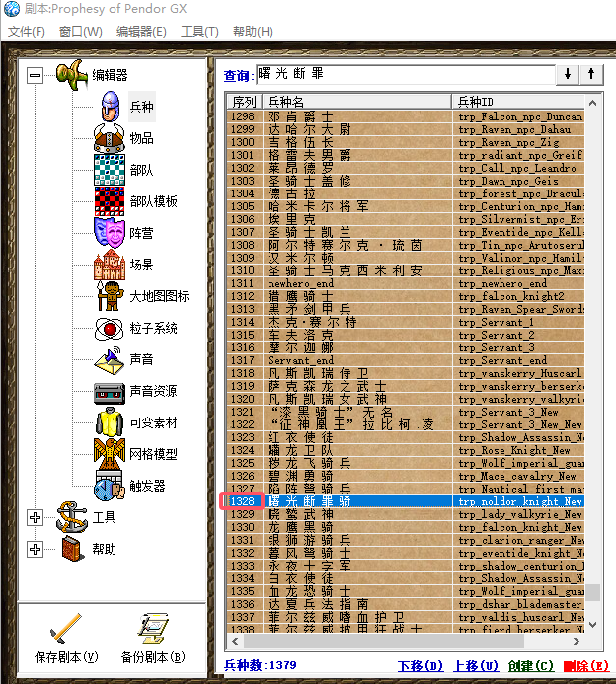Collapse the 编辑器 tree node
Screen dimensions: 616x684
tap(35, 75)
